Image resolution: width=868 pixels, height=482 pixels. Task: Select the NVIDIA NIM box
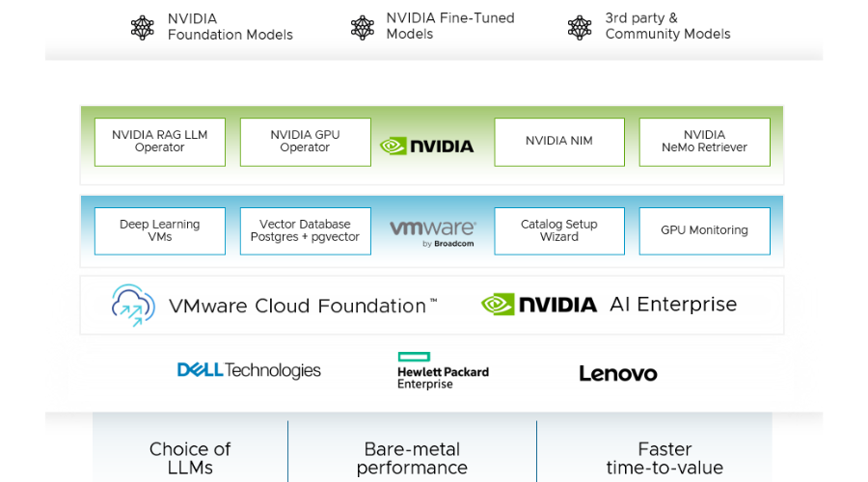pos(559,142)
